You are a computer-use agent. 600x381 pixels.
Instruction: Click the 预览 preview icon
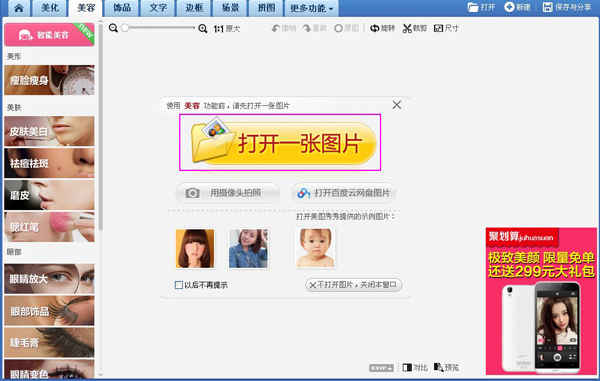tap(446, 368)
